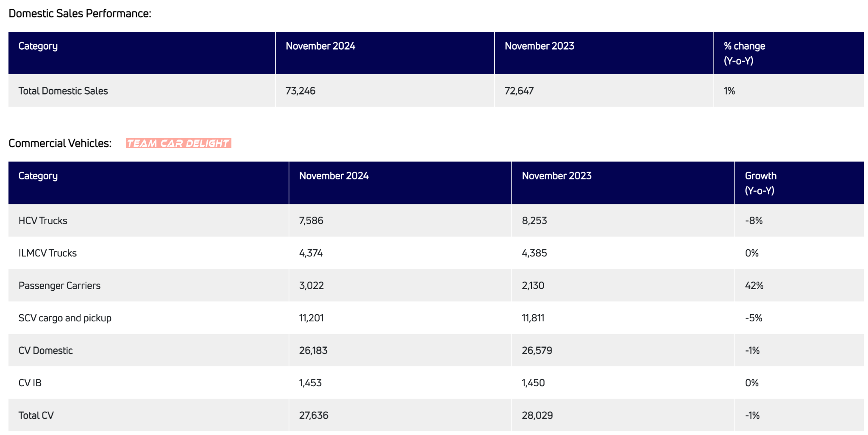This screenshot has width=868, height=435.
Task: Select CV IB value 1,453
Action: (x=310, y=383)
